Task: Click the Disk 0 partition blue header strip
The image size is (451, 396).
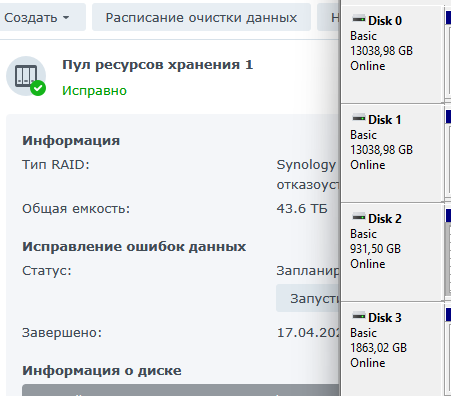Action: click(448, 18)
